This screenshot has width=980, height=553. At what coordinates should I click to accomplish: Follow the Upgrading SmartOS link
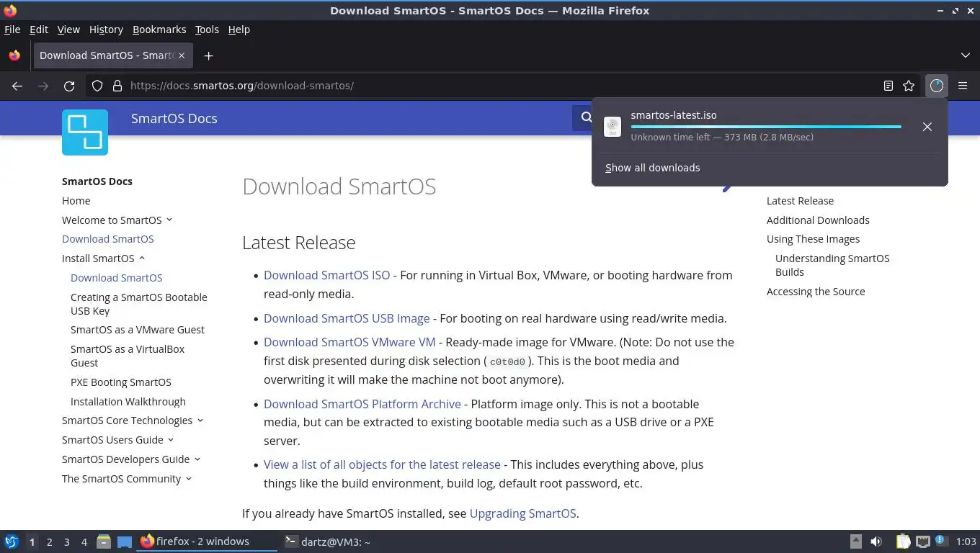(522, 513)
